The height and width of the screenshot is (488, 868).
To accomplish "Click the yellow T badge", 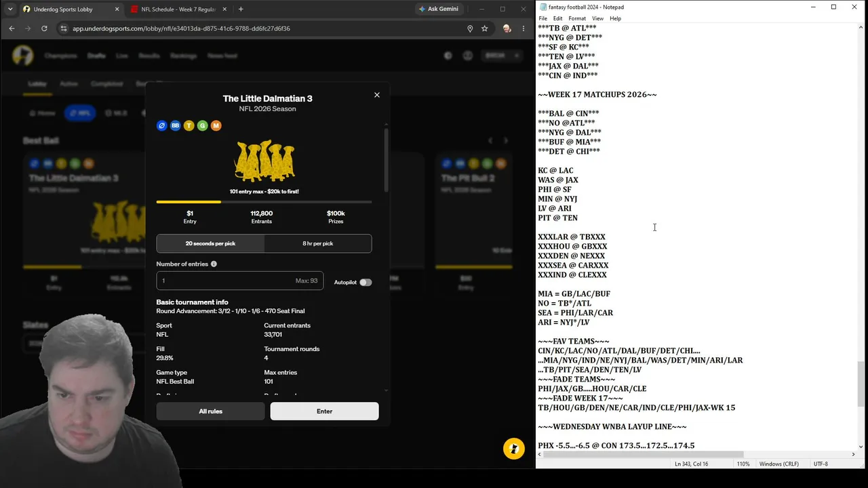I will tap(189, 125).
